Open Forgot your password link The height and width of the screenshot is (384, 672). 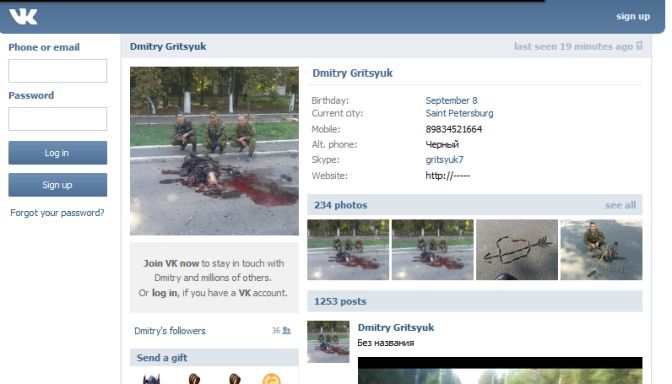pyautogui.click(x=57, y=213)
